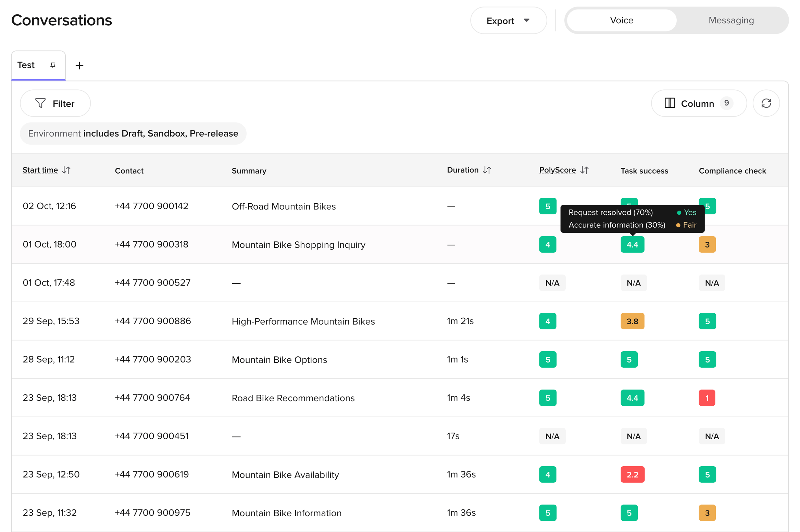Screen dimensions: 800x532
Task: Sort by Start time arrows icon
Action: [x=66, y=170]
